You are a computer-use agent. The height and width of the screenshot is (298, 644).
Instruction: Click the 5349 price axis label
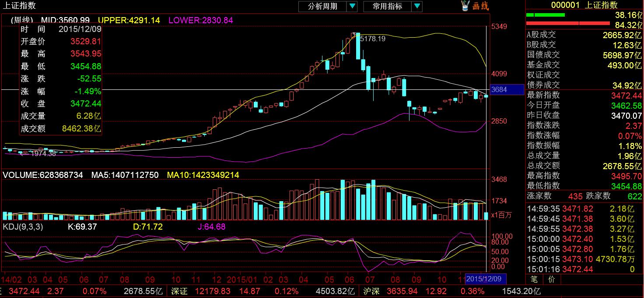pos(499,27)
